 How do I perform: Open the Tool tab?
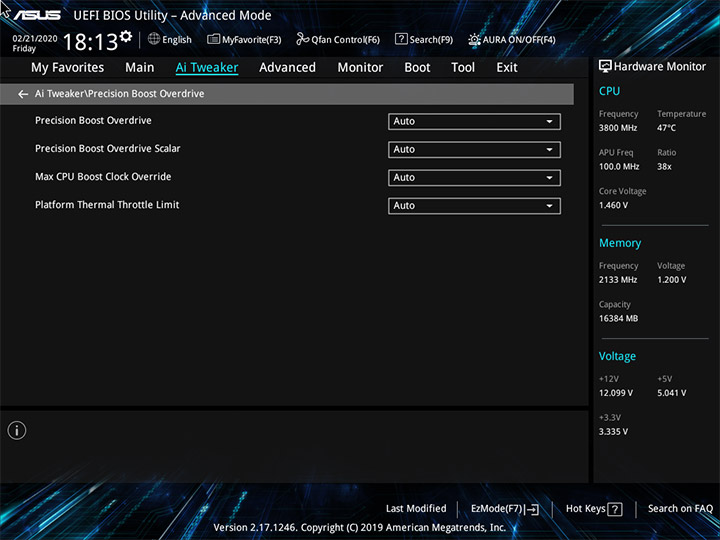[463, 68]
